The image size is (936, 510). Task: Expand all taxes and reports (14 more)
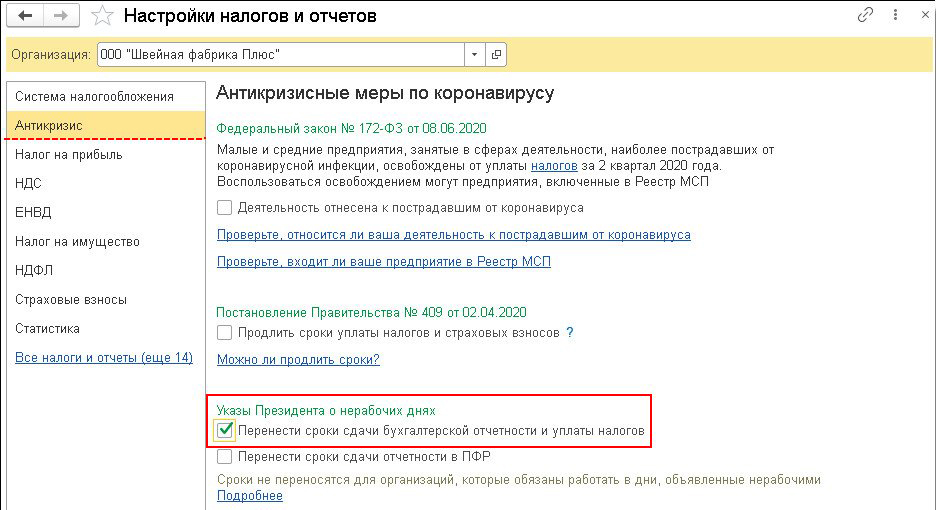click(x=104, y=358)
